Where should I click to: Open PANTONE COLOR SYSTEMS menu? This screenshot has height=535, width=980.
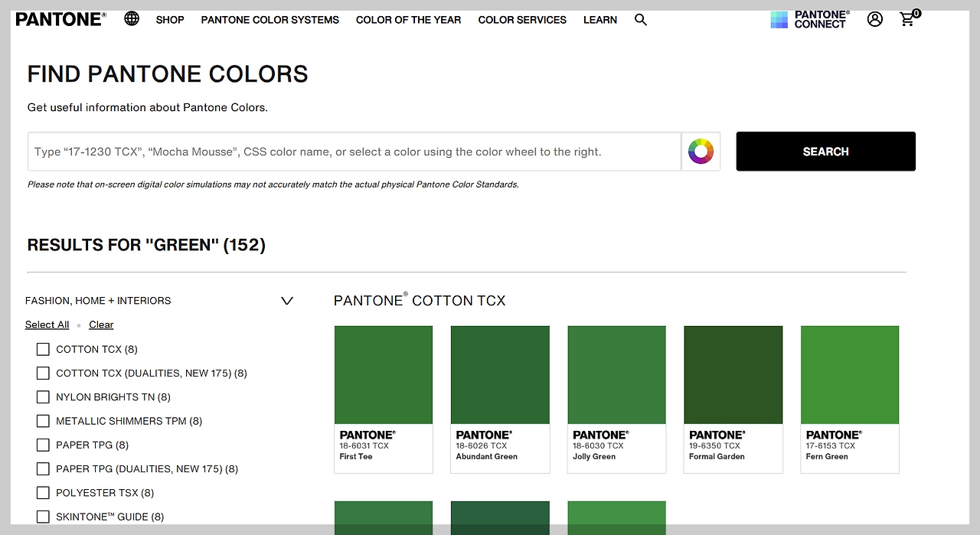270,20
